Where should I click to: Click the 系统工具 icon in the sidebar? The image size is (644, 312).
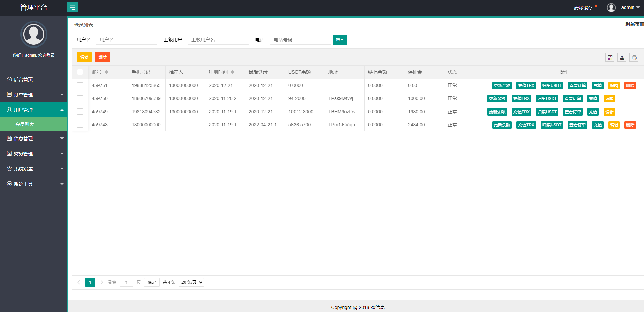[9, 184]
